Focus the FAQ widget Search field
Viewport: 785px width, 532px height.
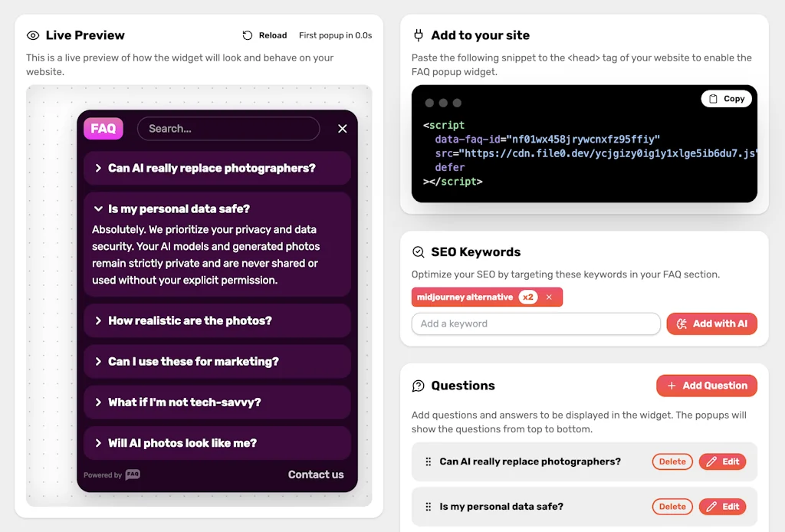coord(228,129)
